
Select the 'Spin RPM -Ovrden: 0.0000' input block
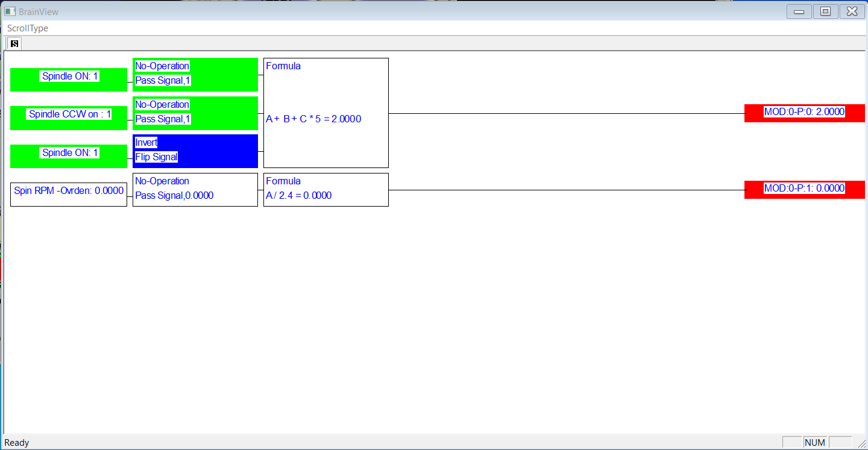(69, 194)
